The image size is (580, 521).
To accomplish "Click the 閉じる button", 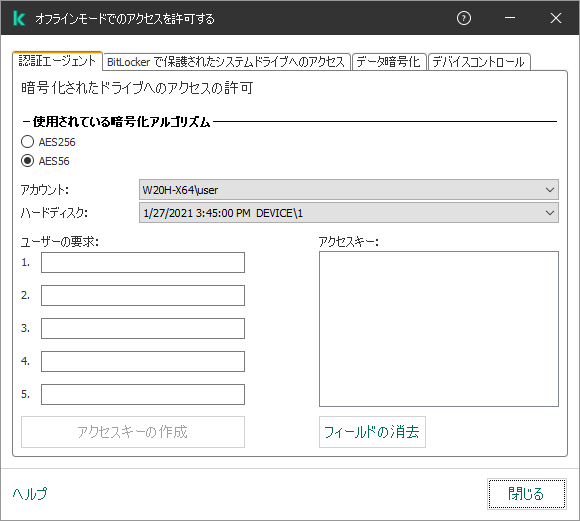I will pyautogui.click(x=526, y=494).
